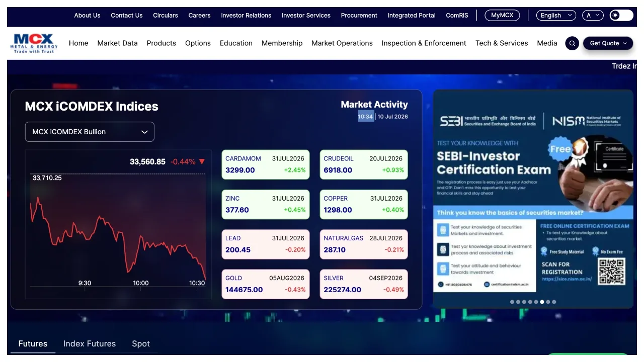Image resolution: width=644 pixels, height=362 pixels.
Task: Go to the Careers page
Action: tap(200, 16)
